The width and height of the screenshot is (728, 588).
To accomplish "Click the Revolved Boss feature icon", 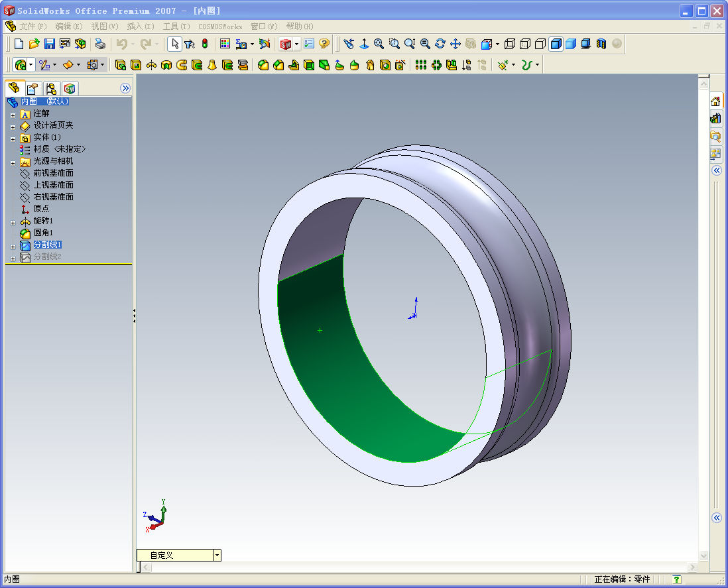I will coord(151,65).
